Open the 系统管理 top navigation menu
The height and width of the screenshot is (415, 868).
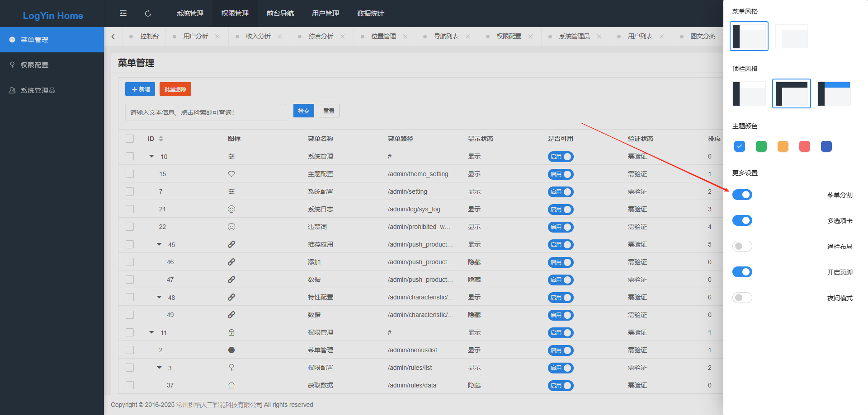point(190,14)
